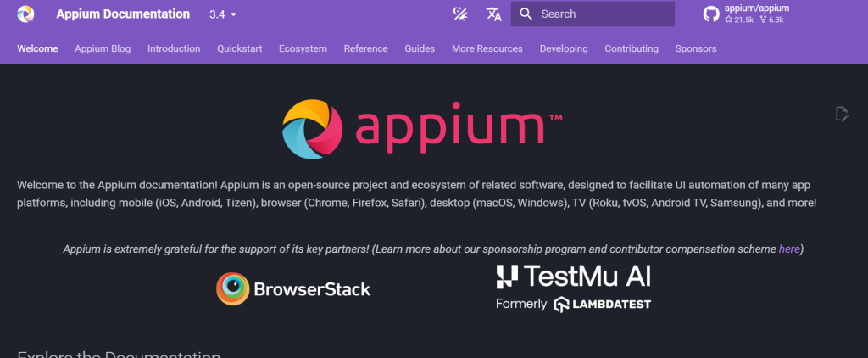
Task: Click the BrowserStack sponsor logo
Action: point(293,288)
